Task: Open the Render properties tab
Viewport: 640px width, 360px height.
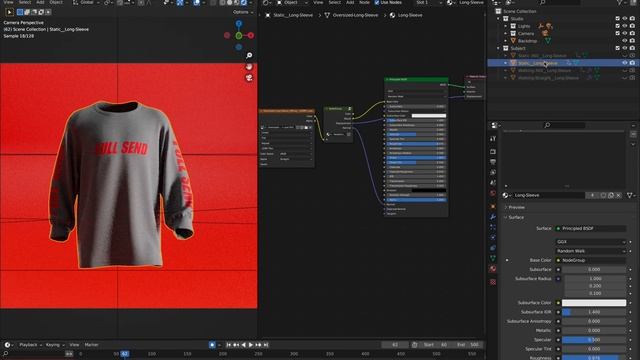Action: 493,151
